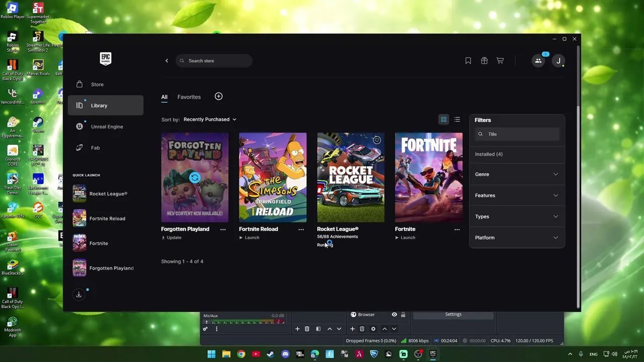Viewport: 644px width, 362px height.
Task: Open the J account profile menu
Action: pyautogui.click(x=558, y=61)
